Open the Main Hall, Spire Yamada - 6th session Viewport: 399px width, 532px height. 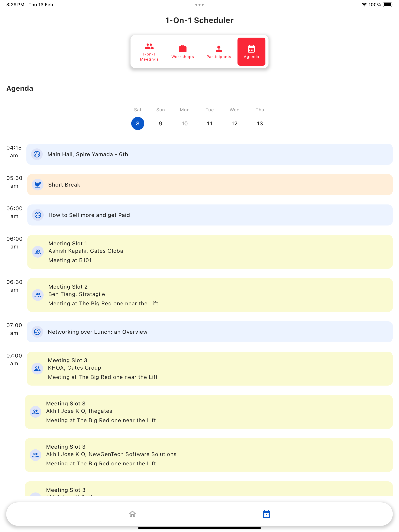coord(209,154)
